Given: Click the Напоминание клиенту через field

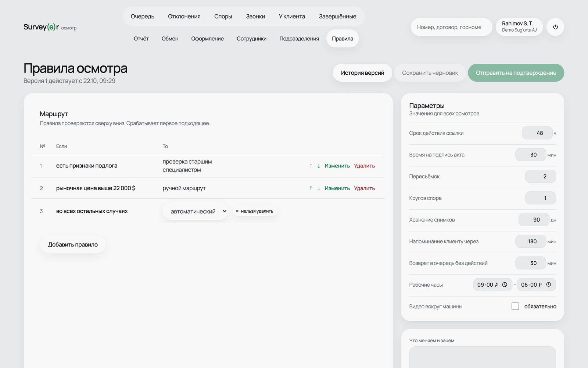Looking at the screenshot, I should [531, 242].
